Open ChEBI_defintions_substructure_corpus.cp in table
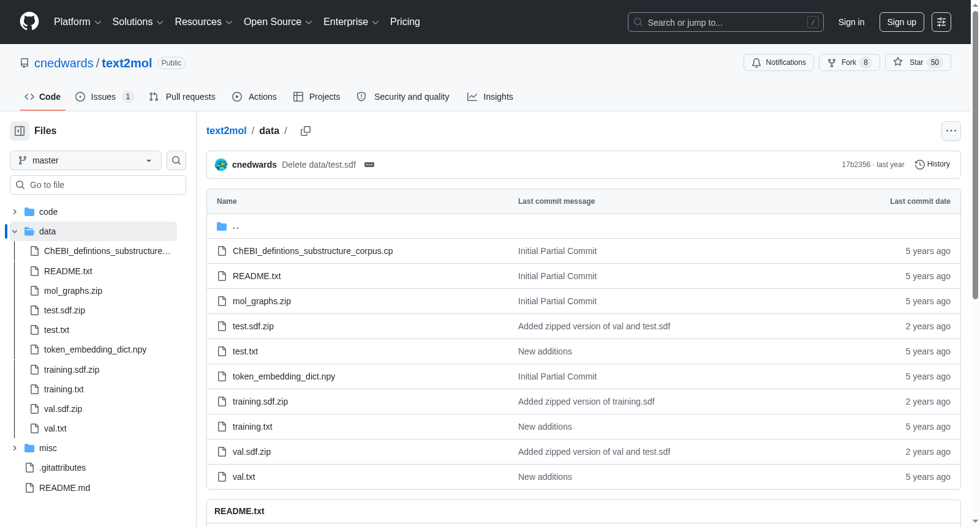This screenshot has height=527, width=980. click(312, 251)
